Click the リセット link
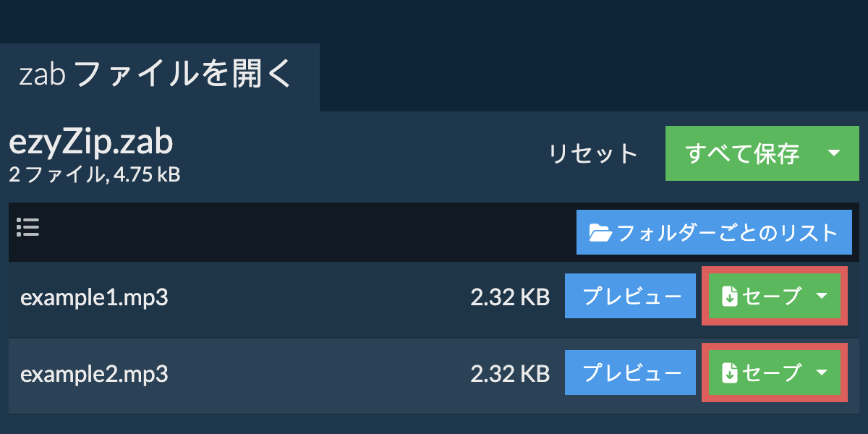 pos(593,154)
